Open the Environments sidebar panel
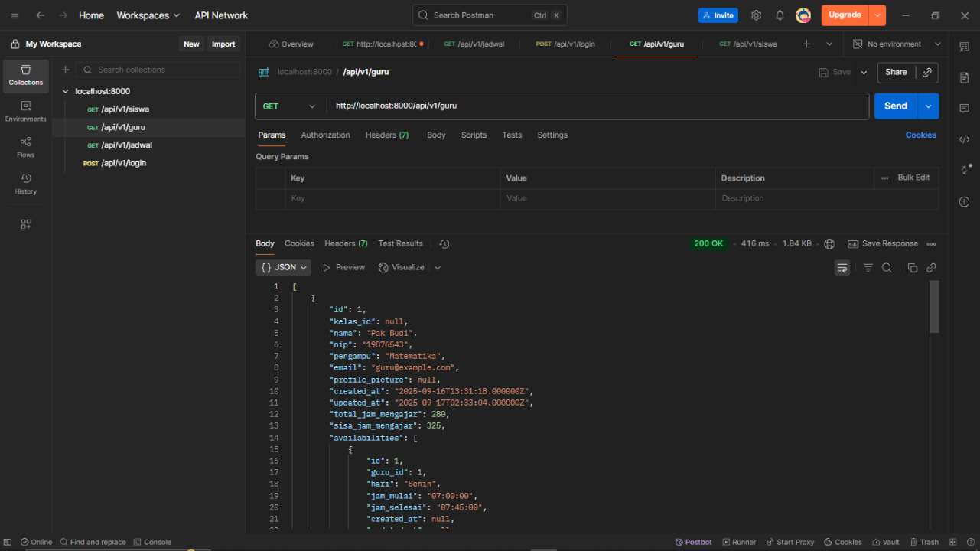This screenshot has height=551, width=980. [x=26, y=111]
